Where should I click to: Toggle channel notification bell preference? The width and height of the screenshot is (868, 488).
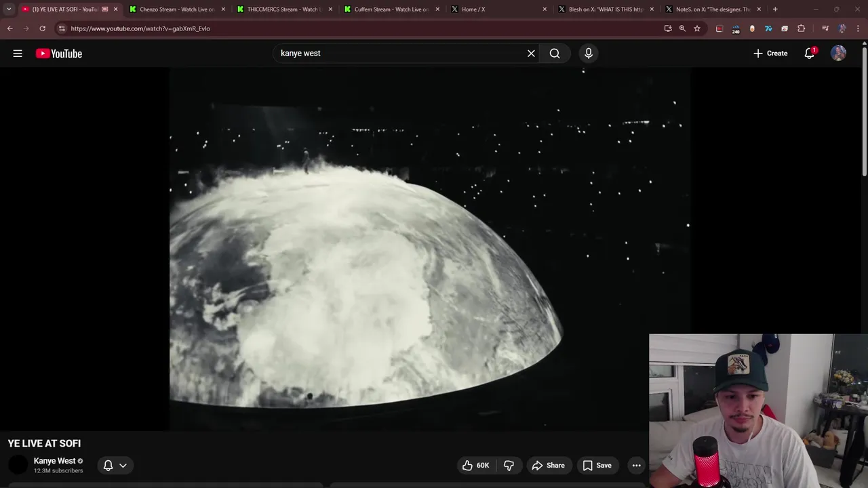click(x=108, y=466)
